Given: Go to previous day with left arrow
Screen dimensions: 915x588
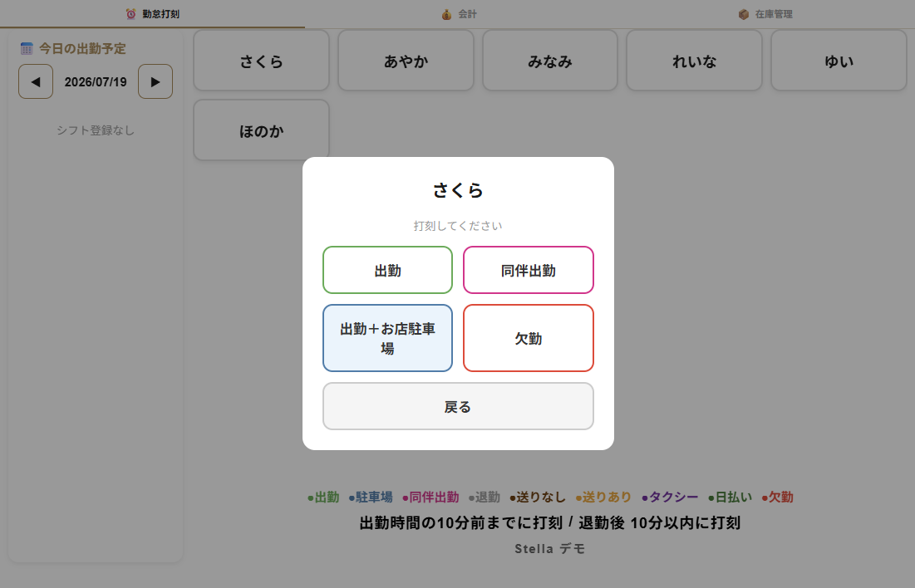Looking at the screenshot, I should 36,81.
